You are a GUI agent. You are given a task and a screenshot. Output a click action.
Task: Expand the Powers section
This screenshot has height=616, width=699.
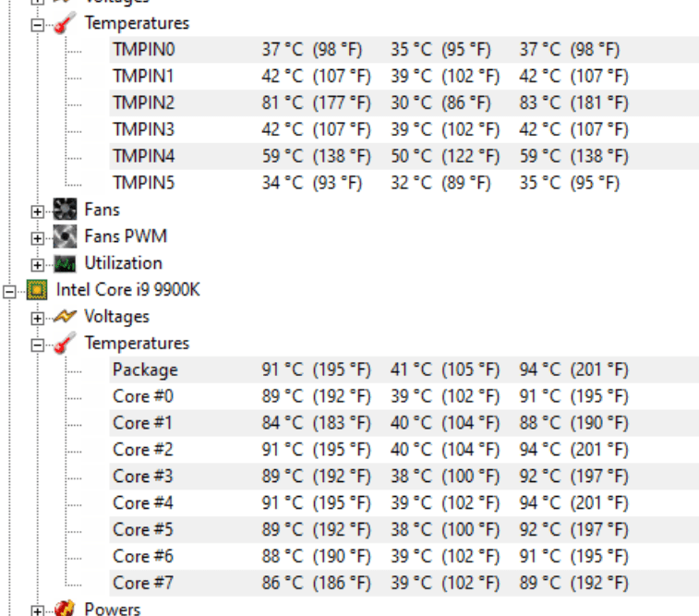38,610
